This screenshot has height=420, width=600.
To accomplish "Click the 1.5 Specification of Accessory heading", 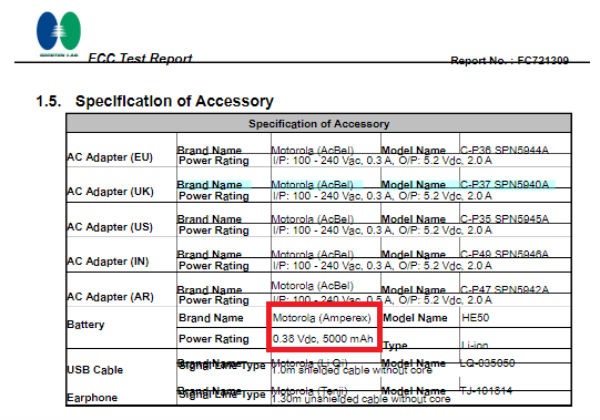I will pyautogui.click(x=155, y=101).
